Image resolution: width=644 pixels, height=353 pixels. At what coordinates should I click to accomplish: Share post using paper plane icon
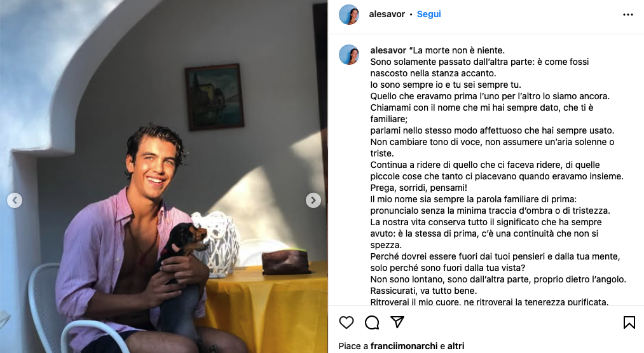pyautogui.click(x=397, y=322)
